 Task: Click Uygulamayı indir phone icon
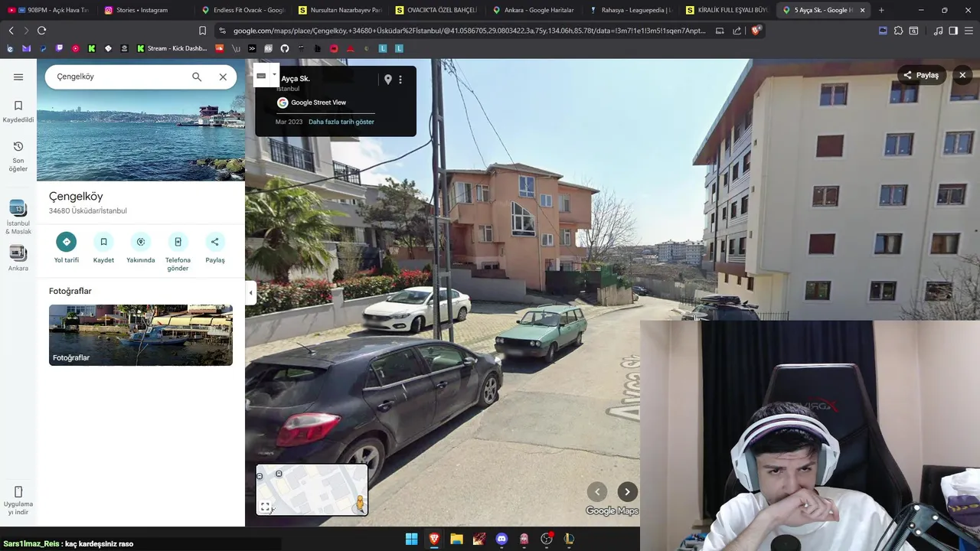pyautogui.click(x=18, y=491)
